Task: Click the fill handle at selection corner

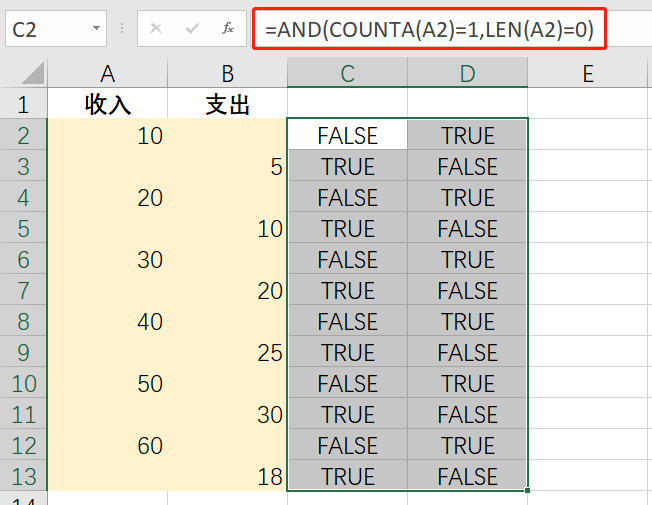Action: 527,490
